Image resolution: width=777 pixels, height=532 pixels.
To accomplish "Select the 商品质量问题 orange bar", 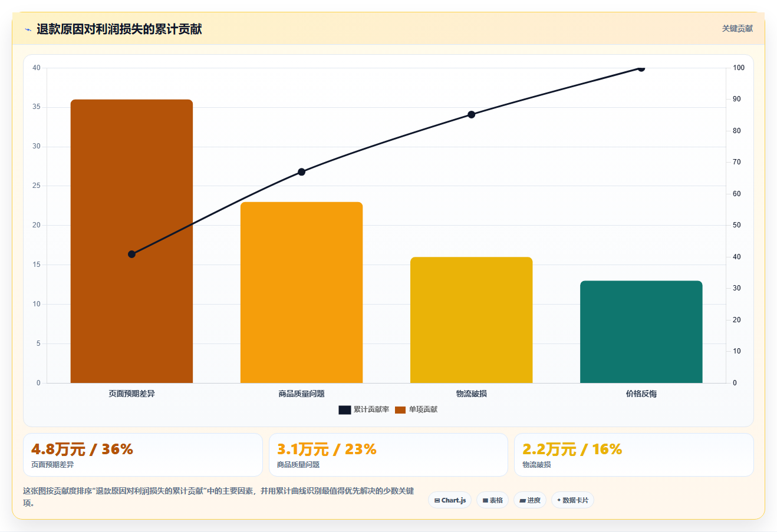I will (301, 292).
